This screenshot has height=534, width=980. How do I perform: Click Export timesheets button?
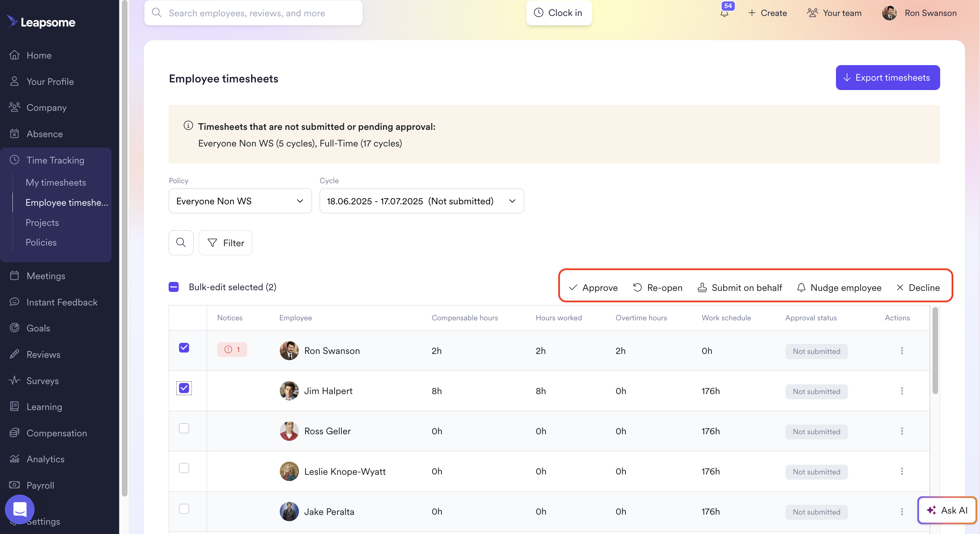(x=888, y=78)
